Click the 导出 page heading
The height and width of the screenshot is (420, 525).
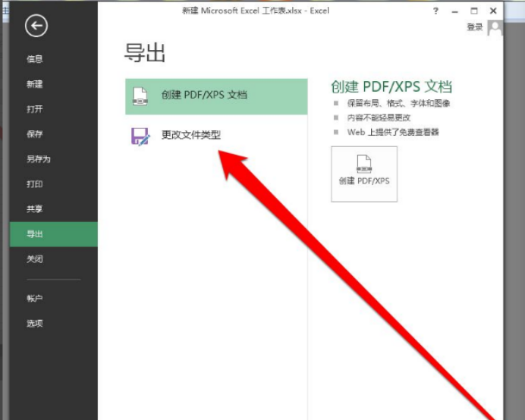[145, 52]
